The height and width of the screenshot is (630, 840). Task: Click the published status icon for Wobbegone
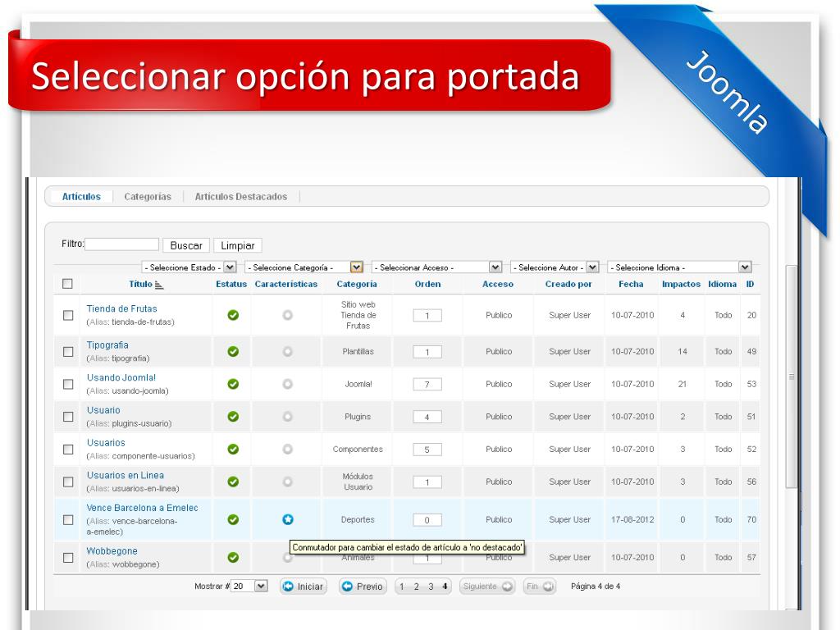point(233,557)
